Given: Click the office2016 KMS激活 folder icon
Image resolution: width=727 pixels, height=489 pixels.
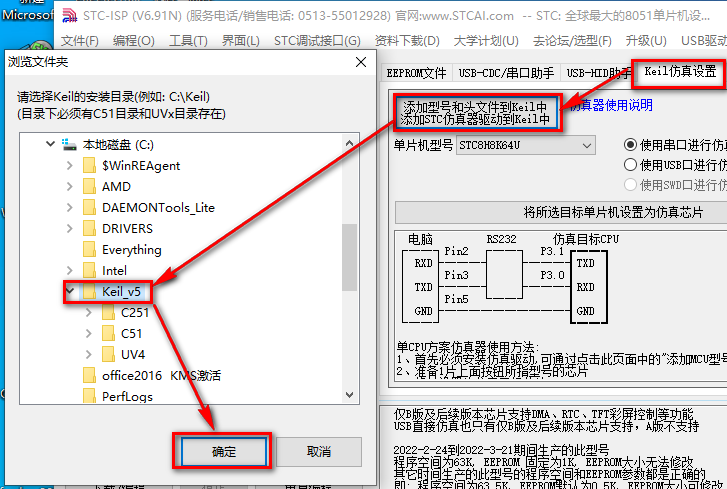Looking at the screenshot, I should [89, 375].
